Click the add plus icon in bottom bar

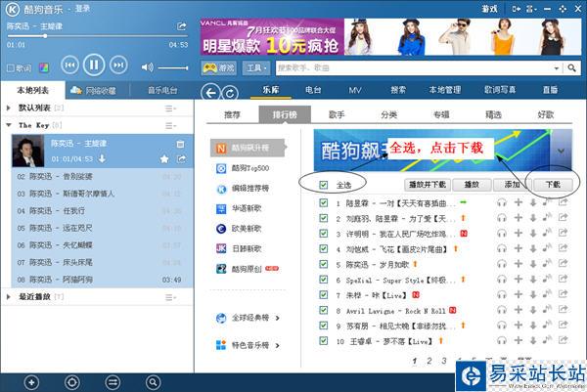pos(31,382)
